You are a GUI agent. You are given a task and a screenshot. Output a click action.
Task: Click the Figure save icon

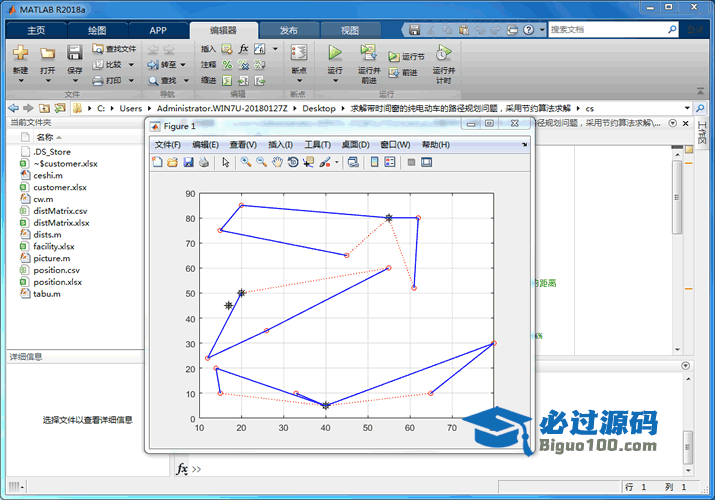pyautogui.click(x=188, y=162)
